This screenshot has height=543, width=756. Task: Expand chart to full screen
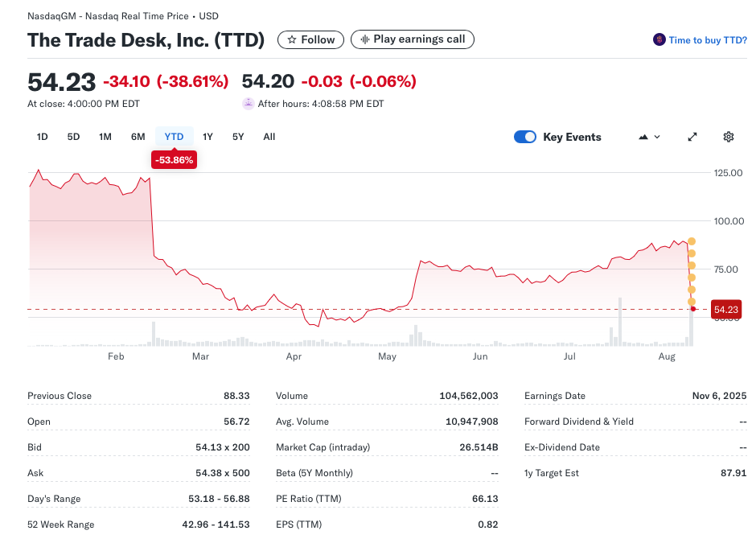click(692, 137)
